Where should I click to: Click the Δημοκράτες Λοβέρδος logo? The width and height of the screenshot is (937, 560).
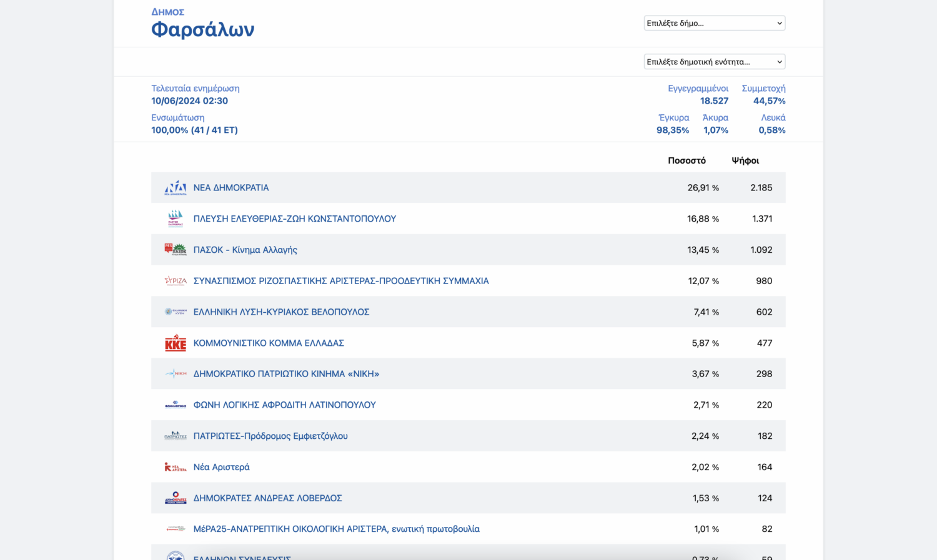pos(176,498)
